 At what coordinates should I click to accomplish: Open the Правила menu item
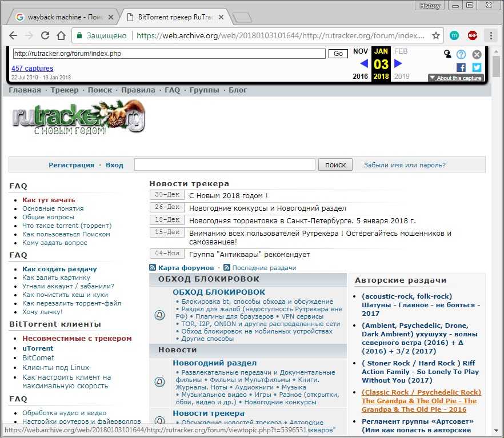138,90
